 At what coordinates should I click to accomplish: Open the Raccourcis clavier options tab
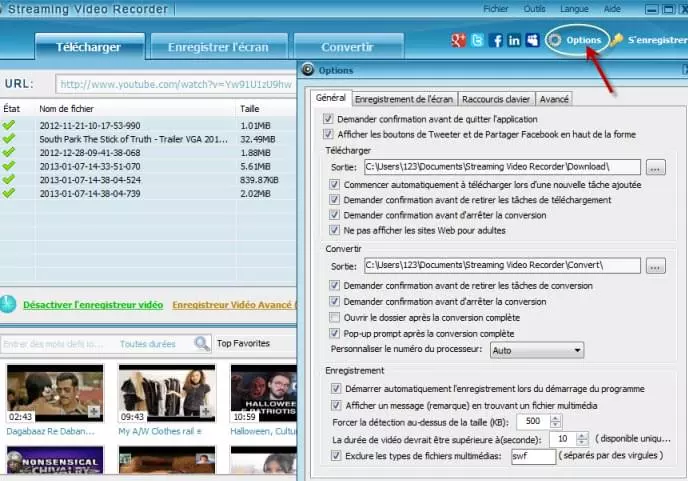click(496, 99)
